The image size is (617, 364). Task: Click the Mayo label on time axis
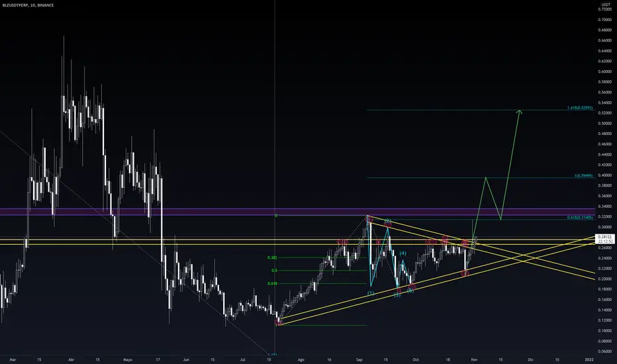128,359
